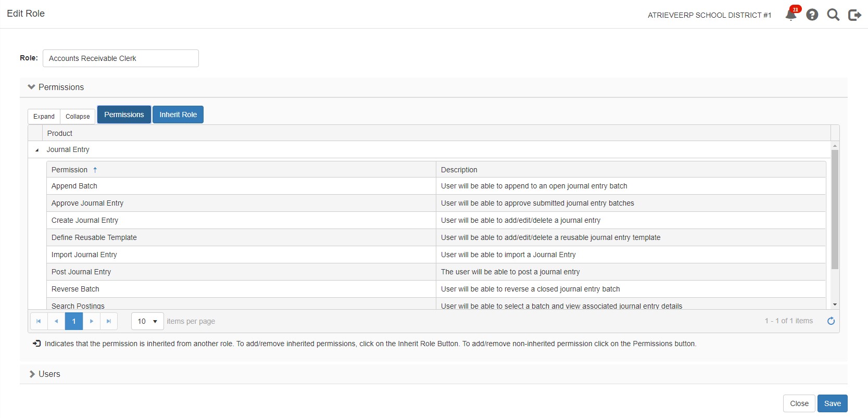Collapse the Journal Entry product row

[x=37, y=150]
